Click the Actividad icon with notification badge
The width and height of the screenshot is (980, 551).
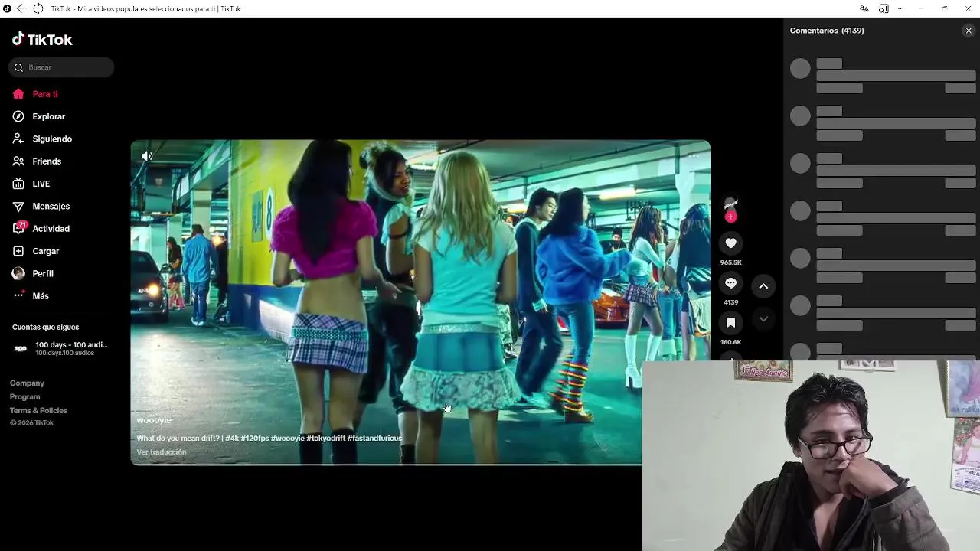[x=19, y=228]
